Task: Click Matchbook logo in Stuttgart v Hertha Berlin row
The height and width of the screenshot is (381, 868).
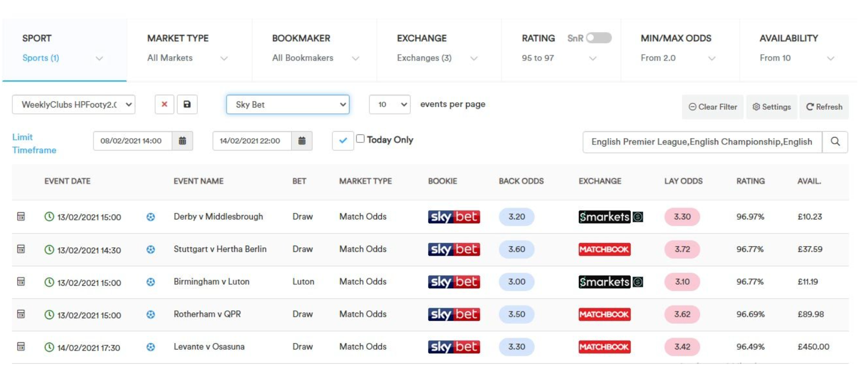Action: 604,249
